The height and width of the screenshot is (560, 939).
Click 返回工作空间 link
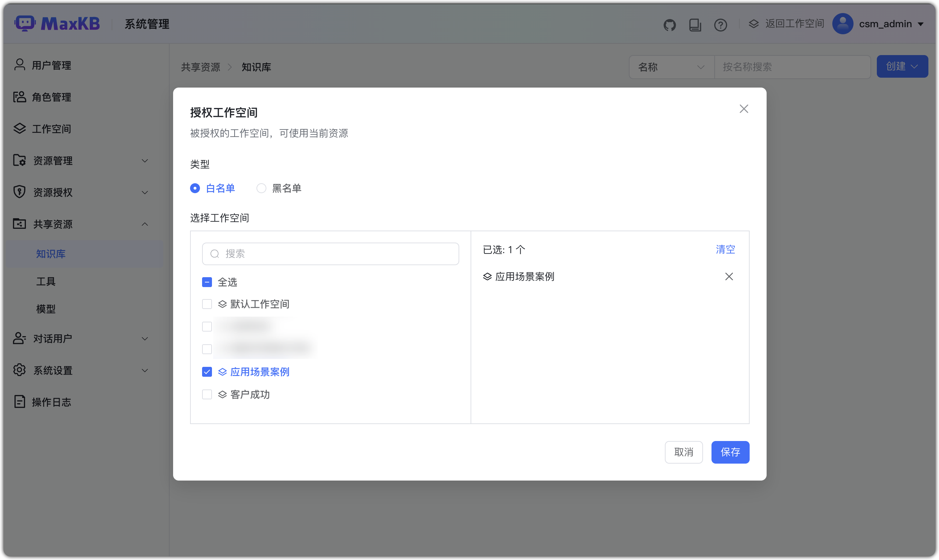[x=795, y=24]
